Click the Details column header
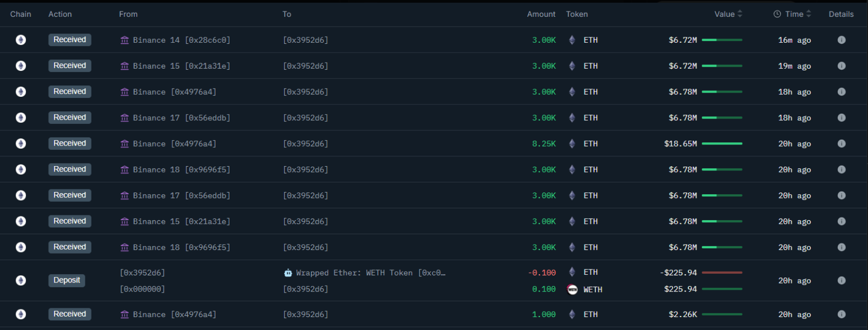 841,14
